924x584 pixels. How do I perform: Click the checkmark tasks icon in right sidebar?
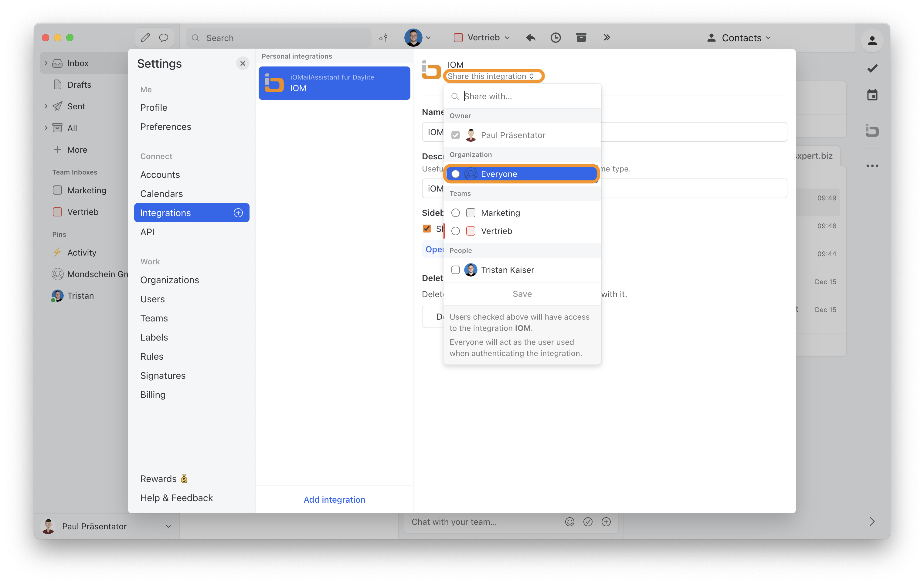(x=872, y=69)
